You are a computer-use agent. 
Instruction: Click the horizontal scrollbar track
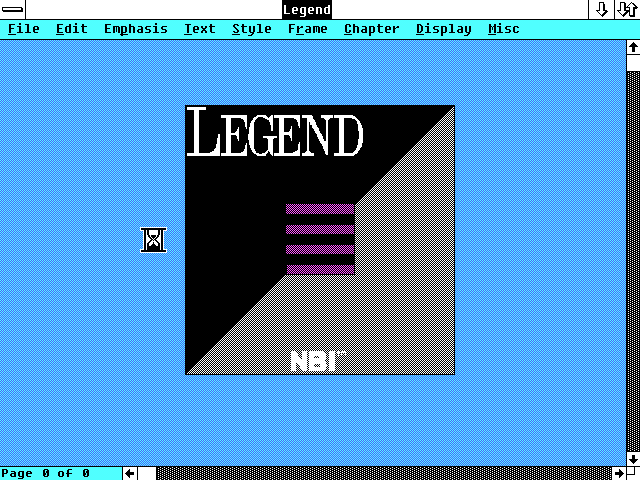pos(384,473)
